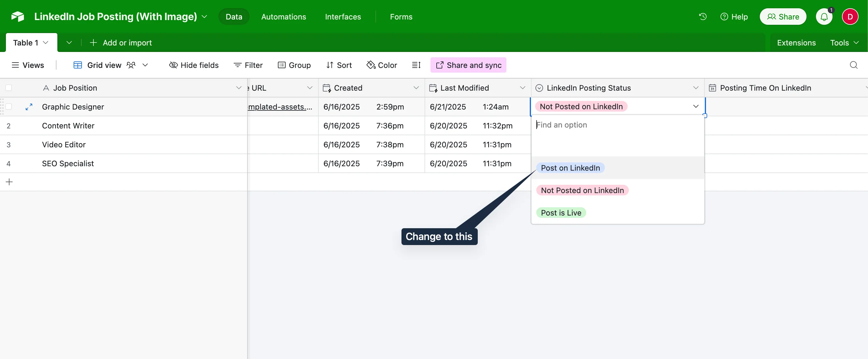
Task: Open Grid view options chevron
Action: [x=145, y=65]
